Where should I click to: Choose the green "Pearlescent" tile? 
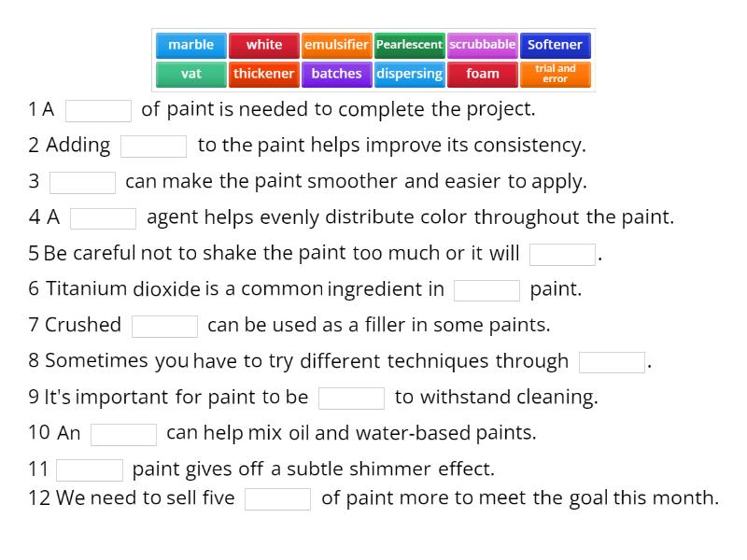[410, 44]
